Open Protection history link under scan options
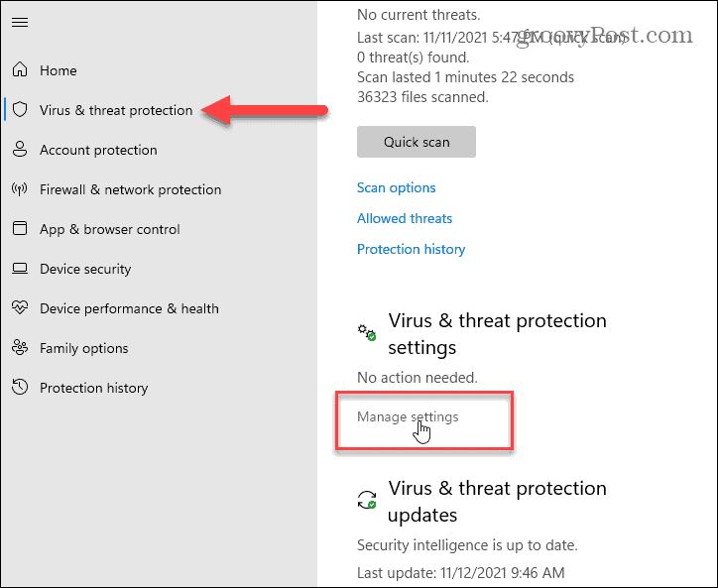Screen dimensions: 718x588 click(411, 249)
